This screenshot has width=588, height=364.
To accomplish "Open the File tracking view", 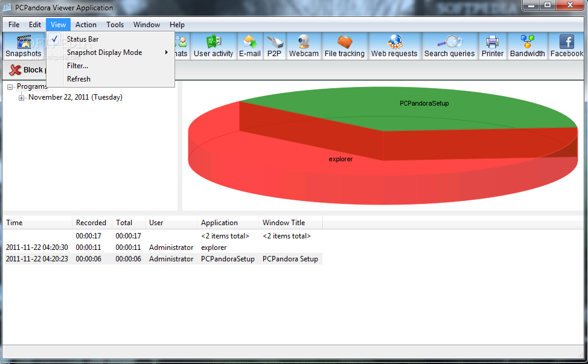I will click(x=345, y=46).
